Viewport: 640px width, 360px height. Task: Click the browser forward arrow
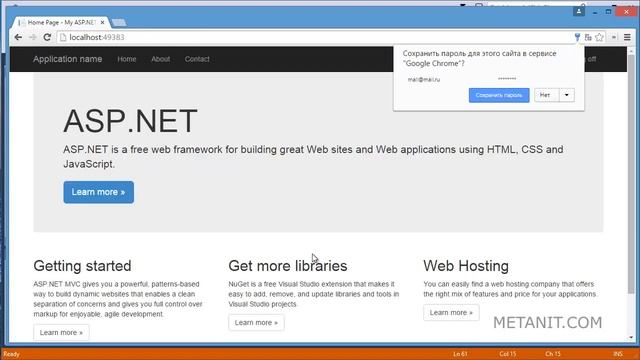click(33, 37)
